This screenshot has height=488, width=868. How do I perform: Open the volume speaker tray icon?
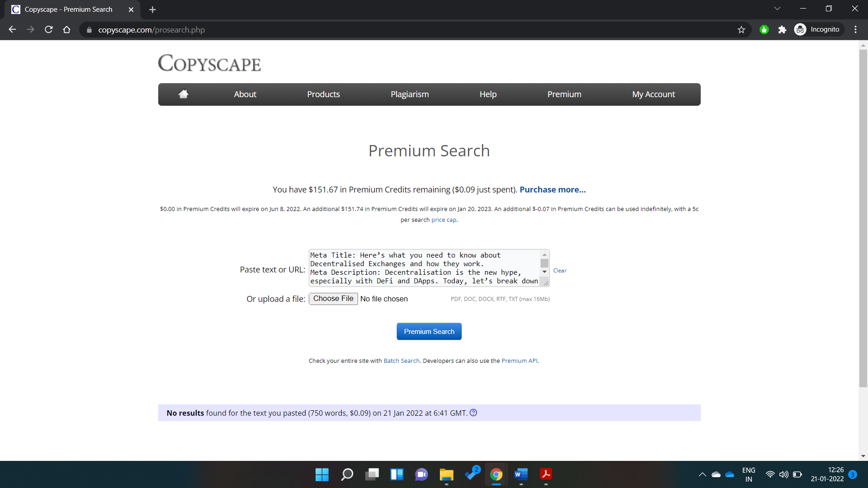784,474
